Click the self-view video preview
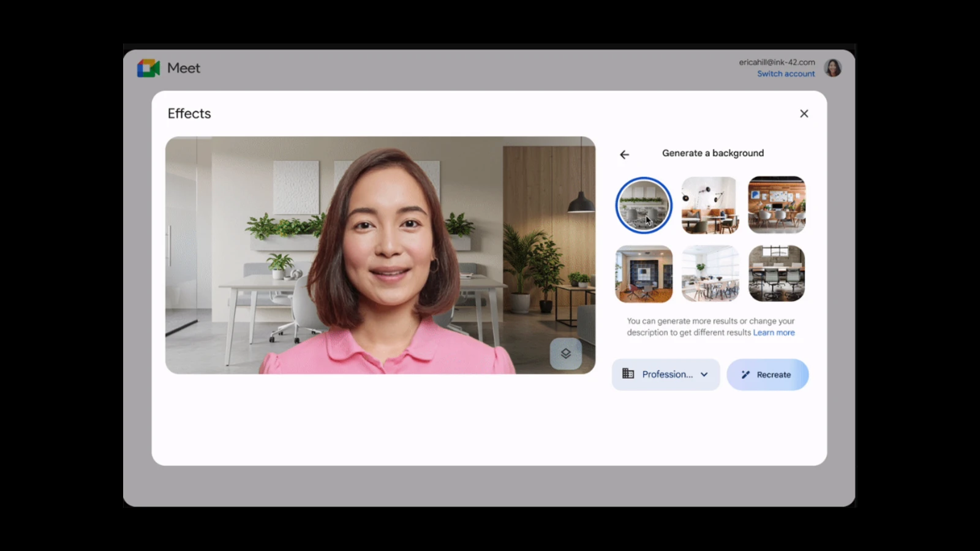The height and width of the screenshot is (551, 980). (x=380, y=255)
